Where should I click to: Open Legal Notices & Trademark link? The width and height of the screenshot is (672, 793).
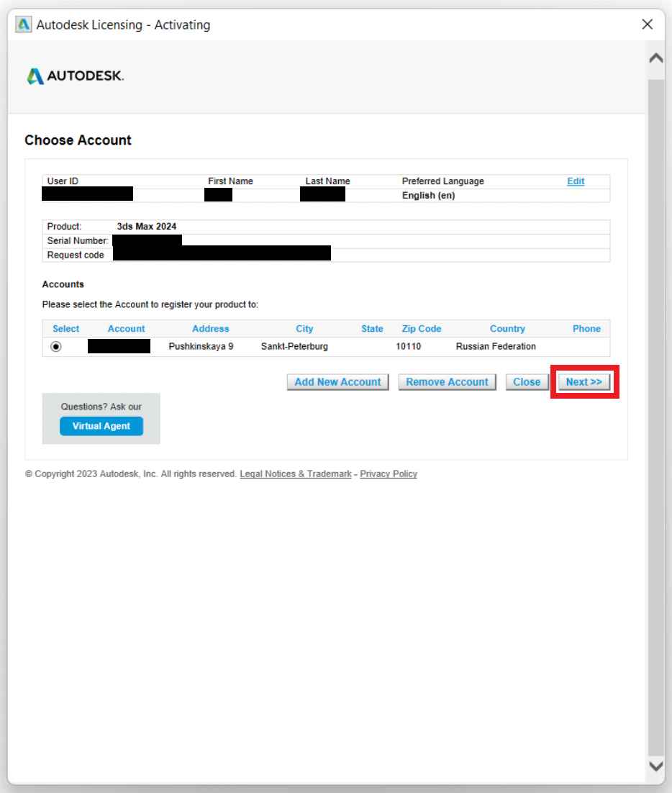coord(295,474)
